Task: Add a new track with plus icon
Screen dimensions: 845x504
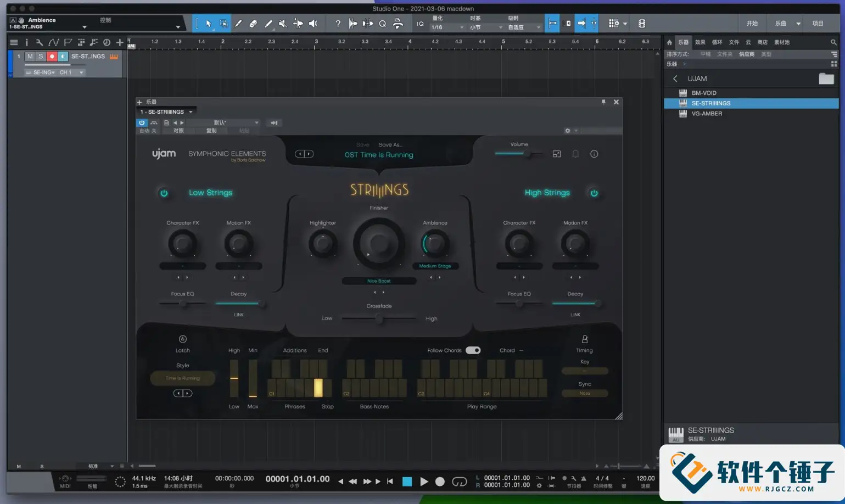Action: coord(120,42)
